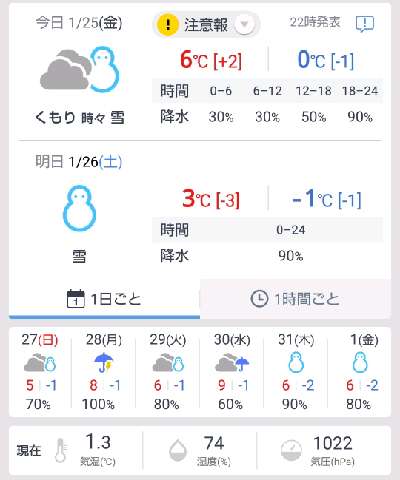Click the 22時発表 announcement time text
The height and width of the screenshot is (480, 400).
pyautogui.click(x=315, y=22)
